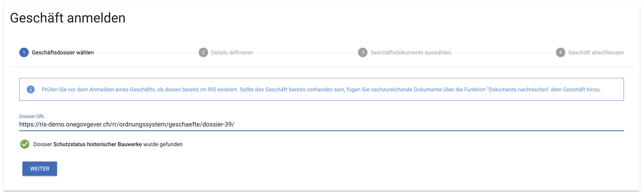Click connector line between steps 2 and 3
The width and height of the screenshot is (644, 195).
[x=305, y=53]
